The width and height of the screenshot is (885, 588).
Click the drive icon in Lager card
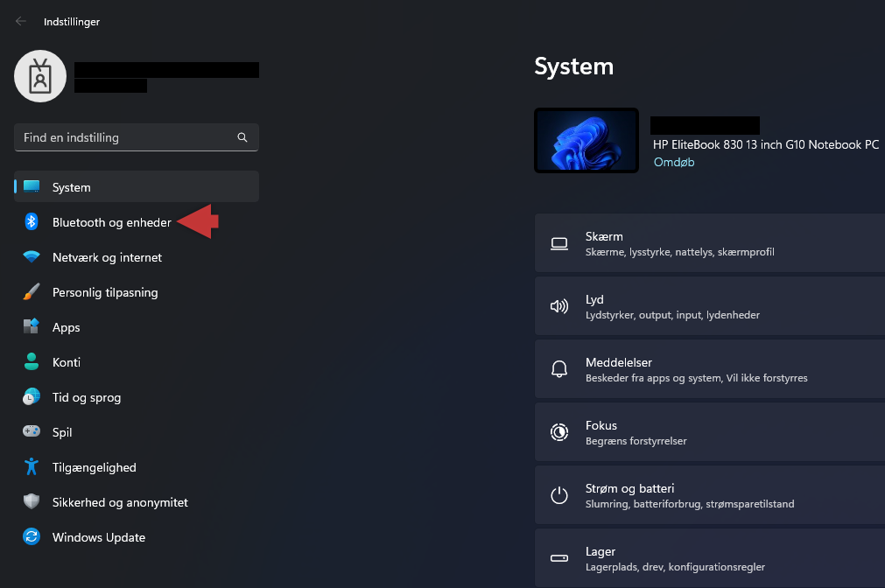click(559, 558)
